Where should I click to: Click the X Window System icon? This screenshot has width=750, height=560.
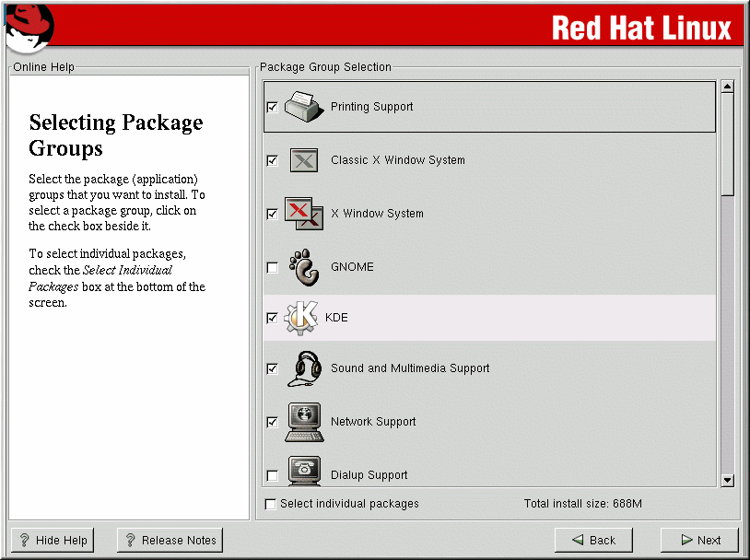pos(303,213)
